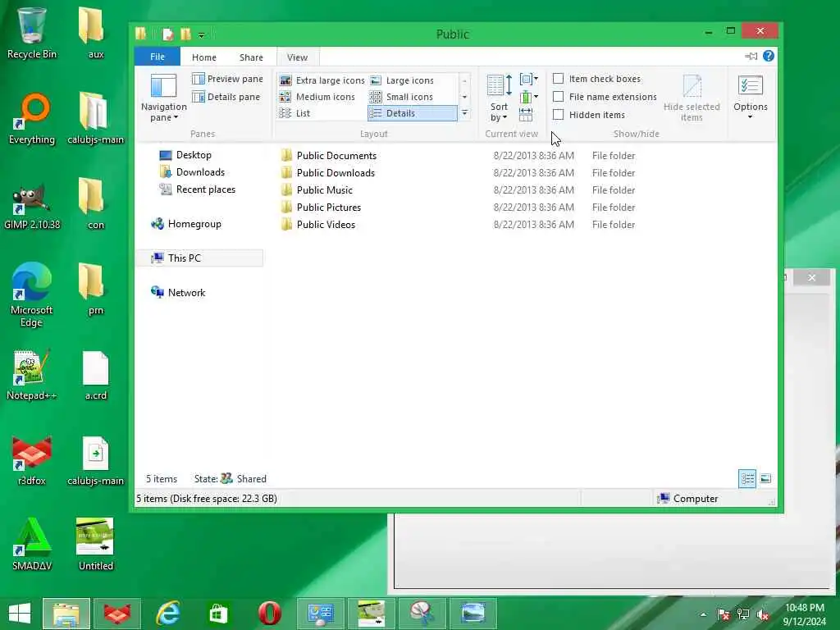Switch to large thumbnails view in status bar

pos(766,478)
